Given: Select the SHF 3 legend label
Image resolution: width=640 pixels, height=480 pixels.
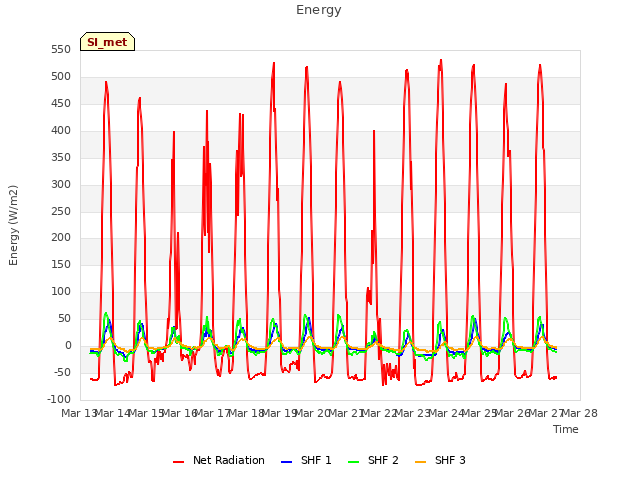Looking at the screenshot, I should pyautogui.click(x=450, y=460).
